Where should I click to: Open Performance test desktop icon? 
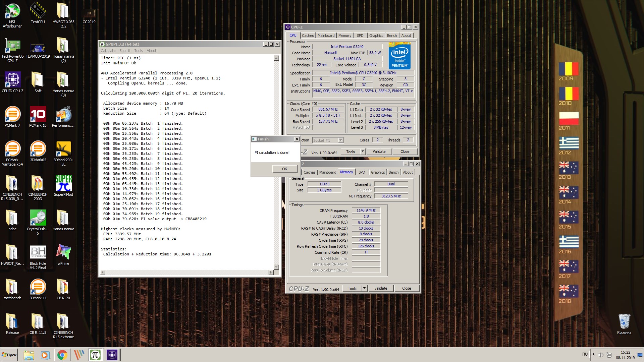pyautogui.click(x=63, y=117)
